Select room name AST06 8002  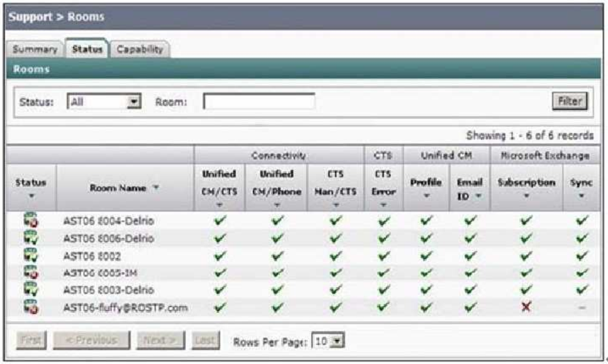tap(92, 256)
